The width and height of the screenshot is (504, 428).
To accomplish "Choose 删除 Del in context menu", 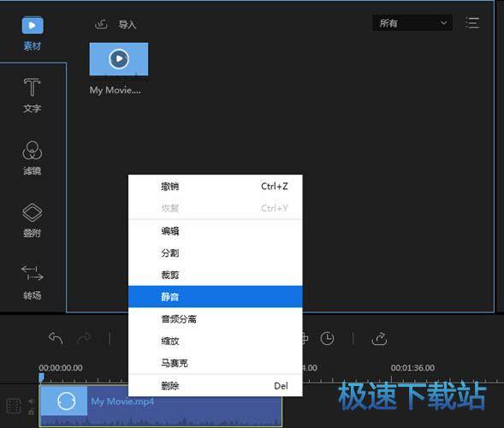I will tap(216, 385).
